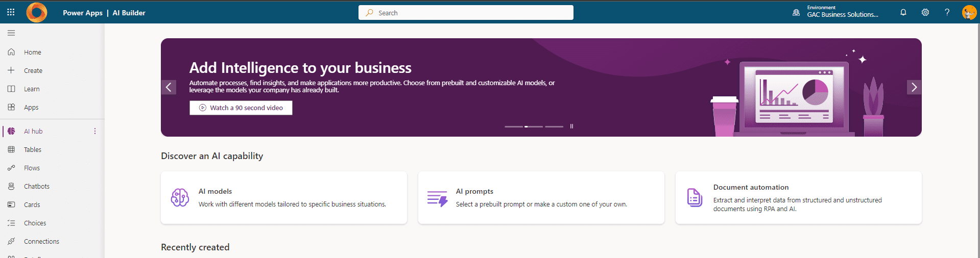
Task: Click the Home house icon
Action: (11, 52)
